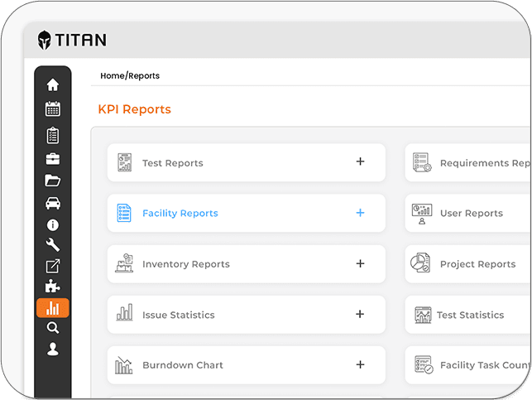Screen dimensions: 532x400
Task: Open the wrench tools sidebar icon
Action: pos(53,245)
